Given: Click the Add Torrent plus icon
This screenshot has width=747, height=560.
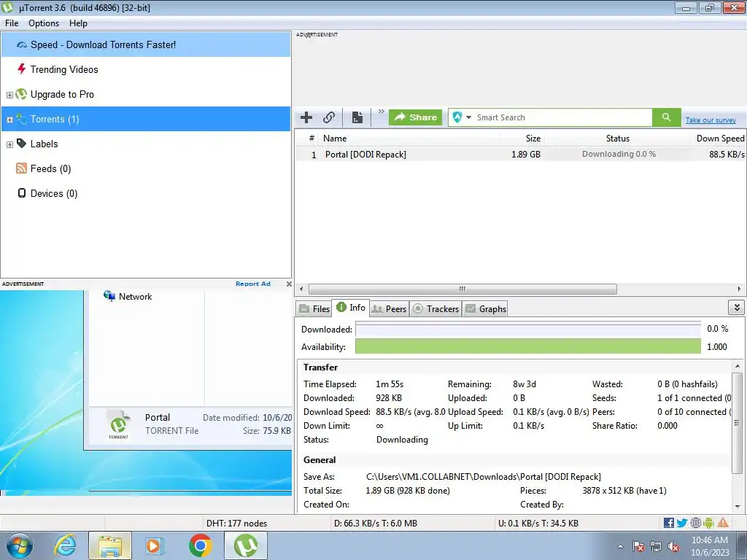Looking at the screenshot, I should pyautogui.click(x=306, y=117).
